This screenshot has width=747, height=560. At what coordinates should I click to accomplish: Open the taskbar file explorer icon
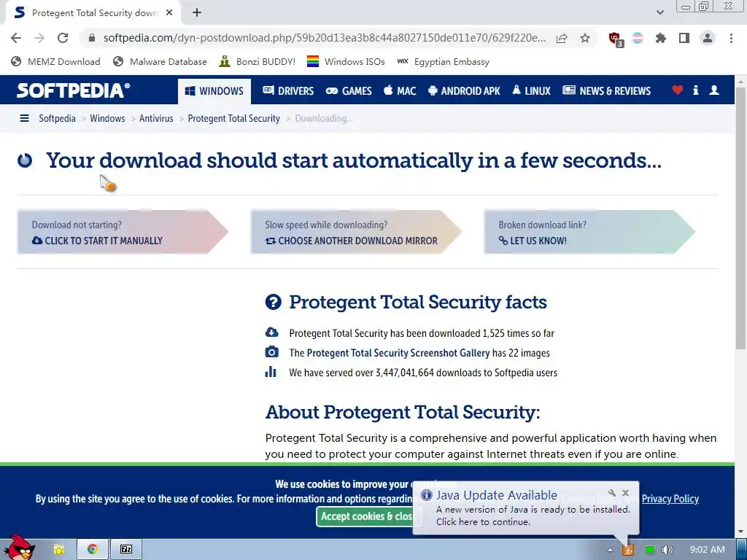tap(58, 550)
